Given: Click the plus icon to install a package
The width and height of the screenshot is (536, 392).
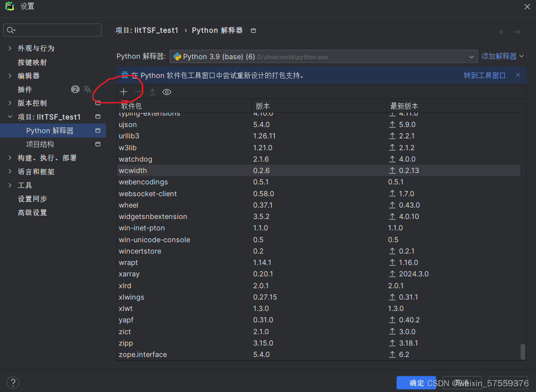Looking at the screenshot, I should coord(124,92).
